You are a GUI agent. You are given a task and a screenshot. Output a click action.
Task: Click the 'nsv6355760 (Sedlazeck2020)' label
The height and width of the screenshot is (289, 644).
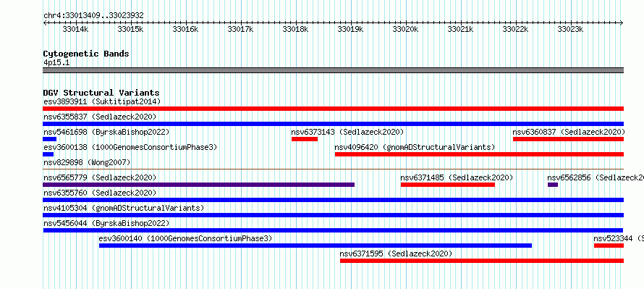[100, 193]
